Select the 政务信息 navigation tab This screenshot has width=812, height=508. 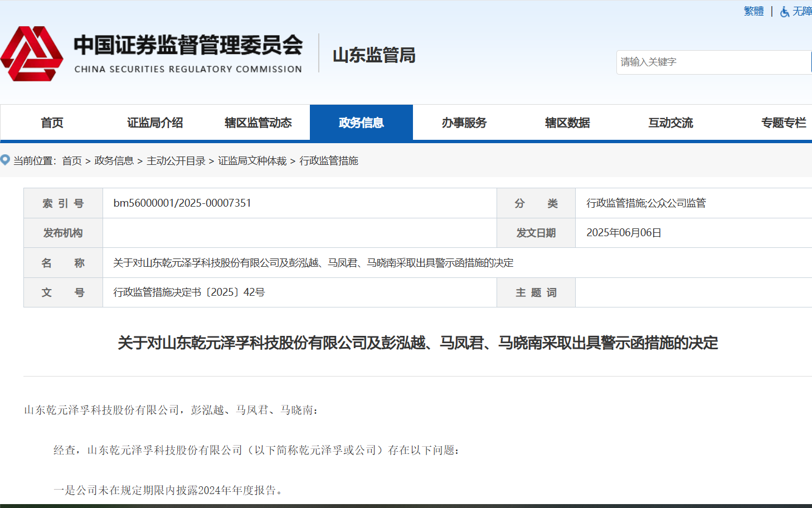point(361,123)
